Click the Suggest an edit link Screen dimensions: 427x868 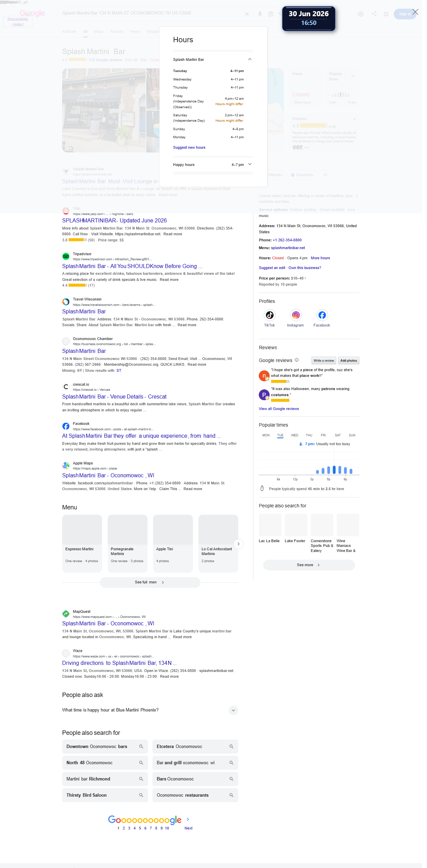[x=272, y=268]
